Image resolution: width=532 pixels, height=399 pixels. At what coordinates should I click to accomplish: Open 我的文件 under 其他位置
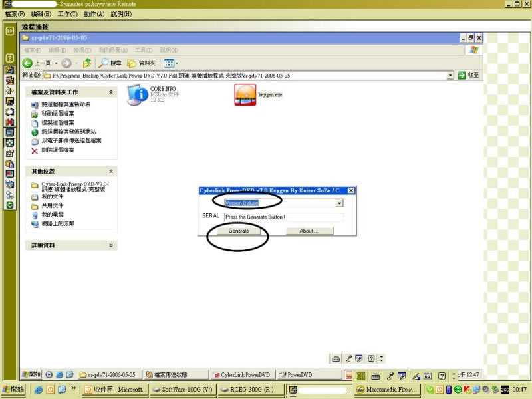click(53, 196)
